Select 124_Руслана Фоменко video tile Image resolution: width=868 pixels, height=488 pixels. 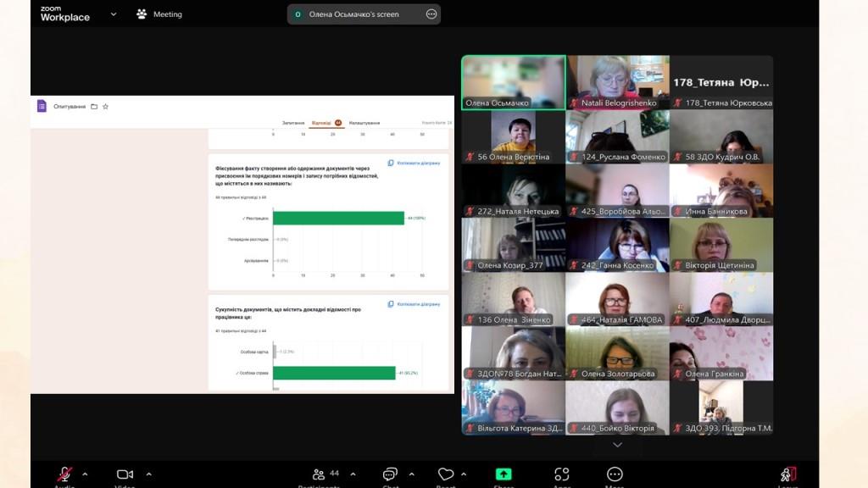[x=617, y=136]
